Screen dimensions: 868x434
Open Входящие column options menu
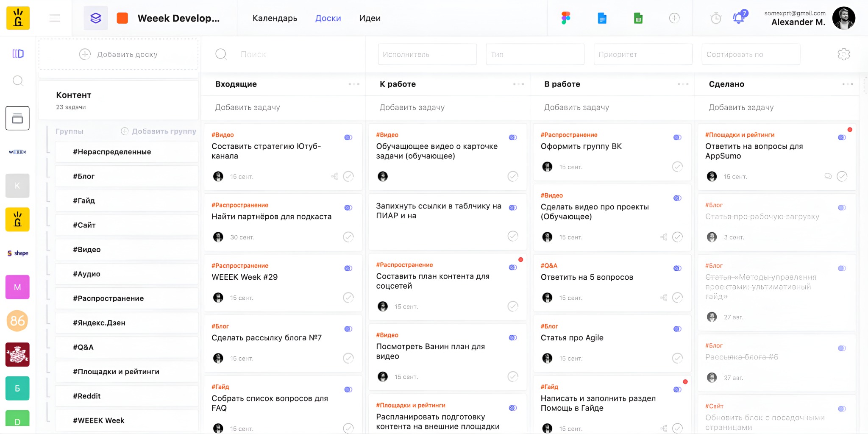[x=354, y=84]
